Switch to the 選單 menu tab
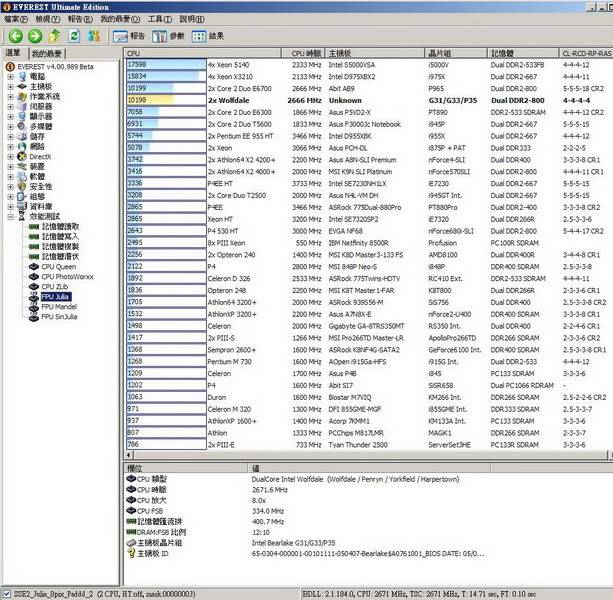Image resolution: width=613 pixels, height=600 pixels. 13,53
